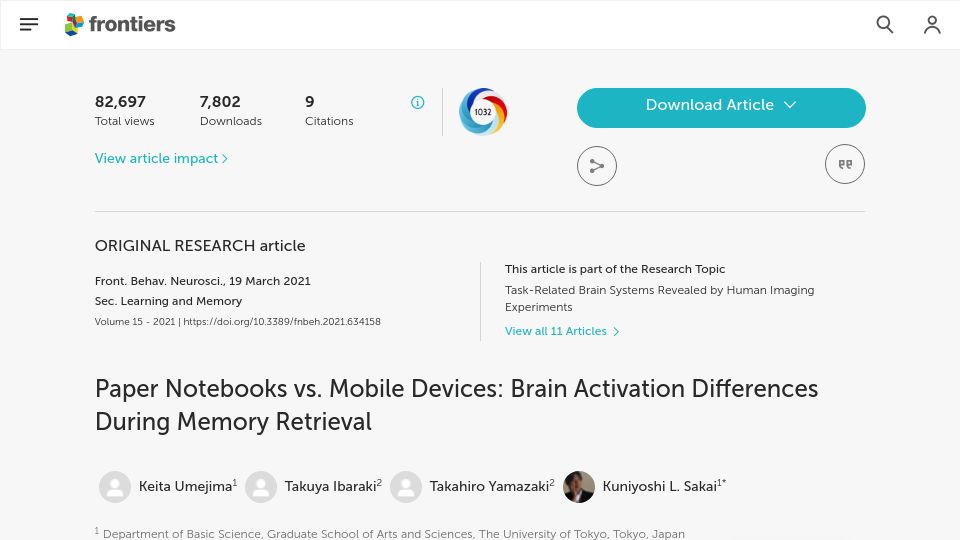The height and width of the screenshot is (540, 960).
Task: Open the user account icon
Action: (x=932, y=24)
